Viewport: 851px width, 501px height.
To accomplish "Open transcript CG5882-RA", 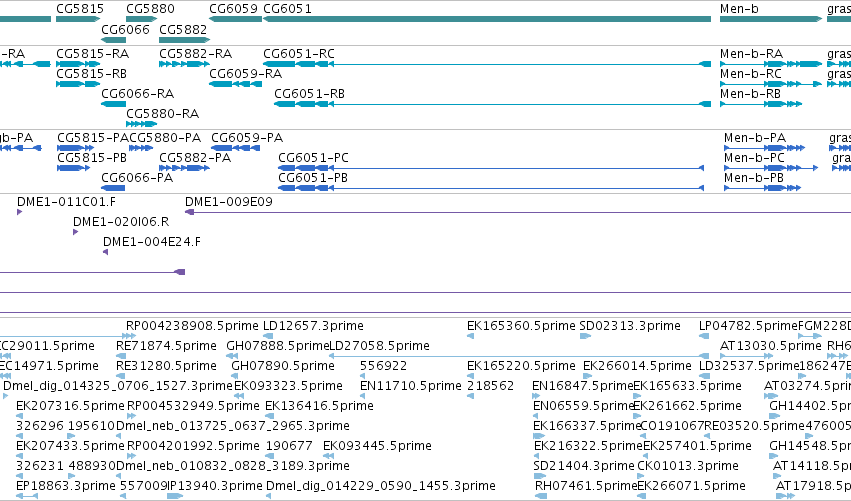I will point(195,54).
